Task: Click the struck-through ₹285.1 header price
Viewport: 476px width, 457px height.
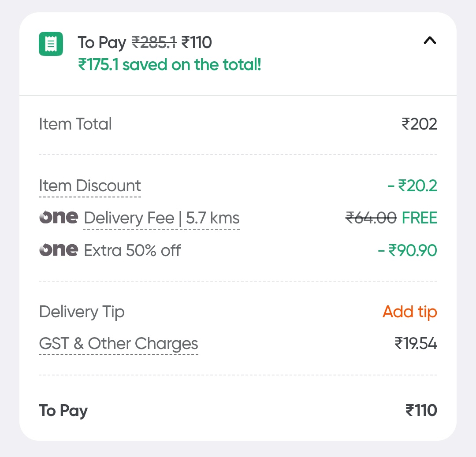Action: [154, 42]
